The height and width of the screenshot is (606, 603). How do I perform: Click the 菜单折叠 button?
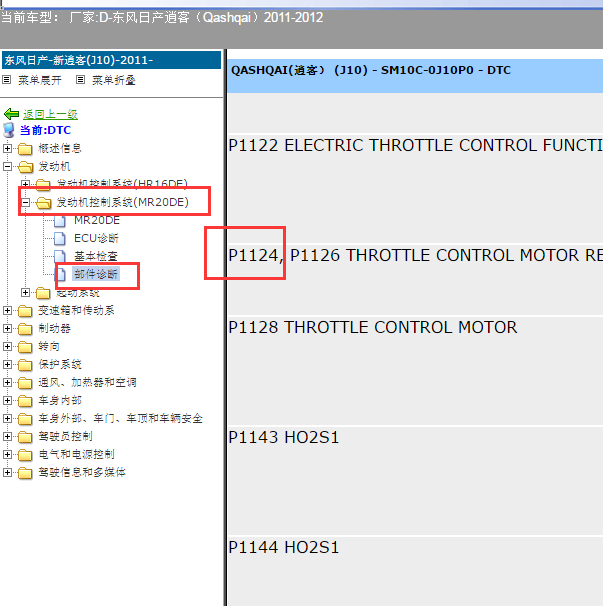[x=114, y=80]
